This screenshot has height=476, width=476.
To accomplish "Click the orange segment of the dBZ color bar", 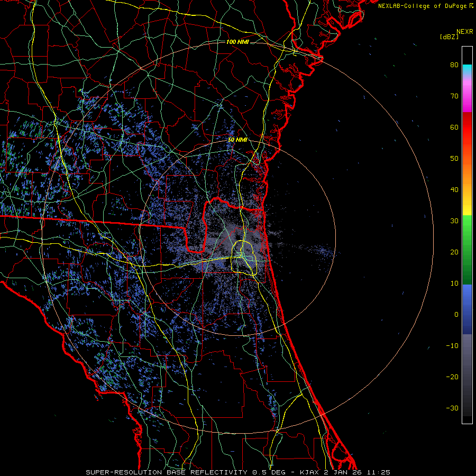I will tap(467, 175).
